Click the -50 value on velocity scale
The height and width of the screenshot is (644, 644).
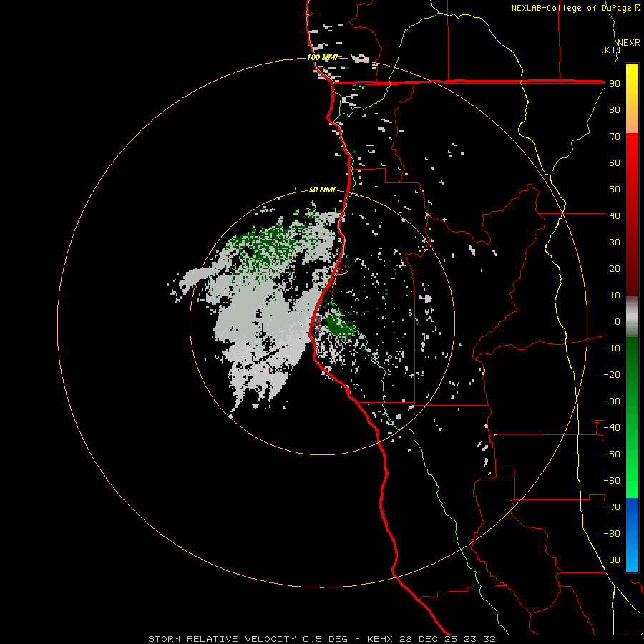pos(612,454)
